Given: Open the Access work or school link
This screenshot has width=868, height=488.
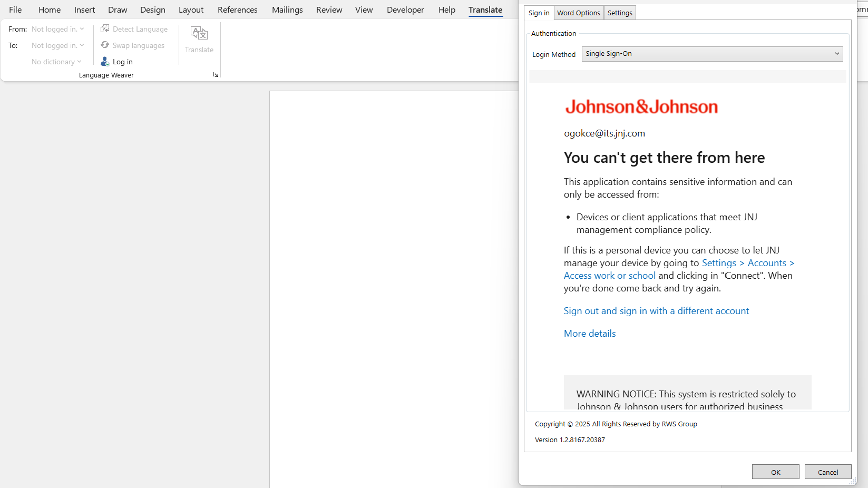Looking at the screenshot, I should tap(609, 275).
